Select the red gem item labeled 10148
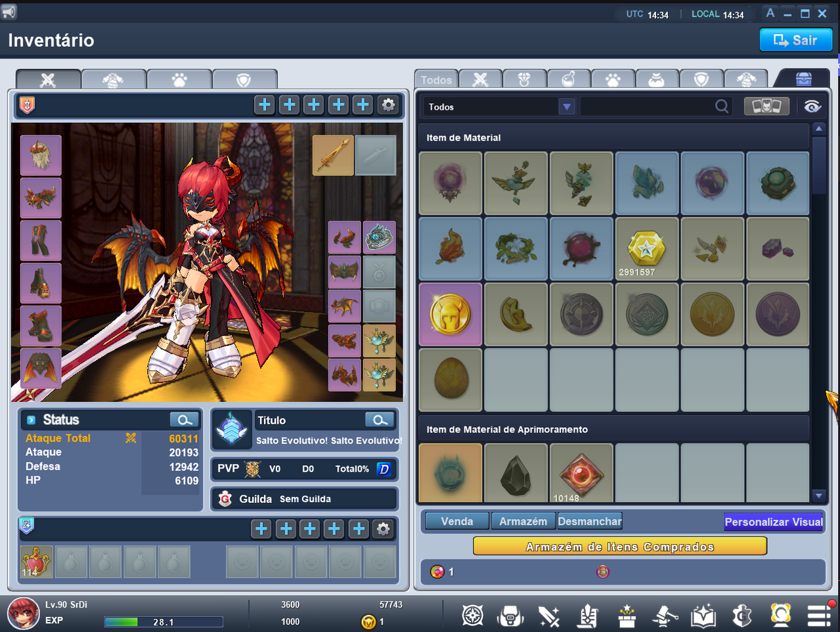The width and height of the screenshot is (840, 632). tap(581, 473)
